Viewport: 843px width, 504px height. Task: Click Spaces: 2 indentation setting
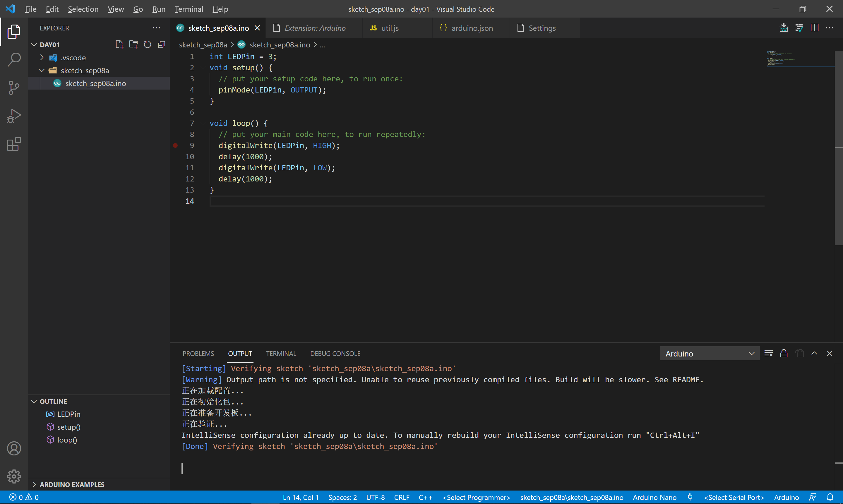tap(342, 497)
